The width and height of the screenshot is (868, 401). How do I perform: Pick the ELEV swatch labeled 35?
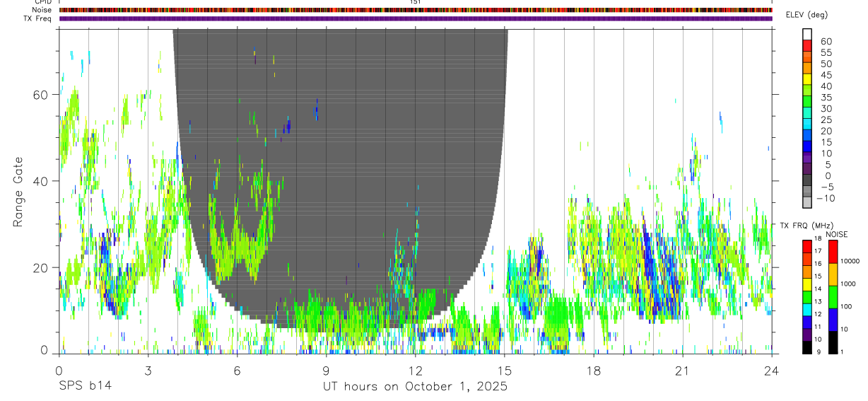tap(807, 103)
